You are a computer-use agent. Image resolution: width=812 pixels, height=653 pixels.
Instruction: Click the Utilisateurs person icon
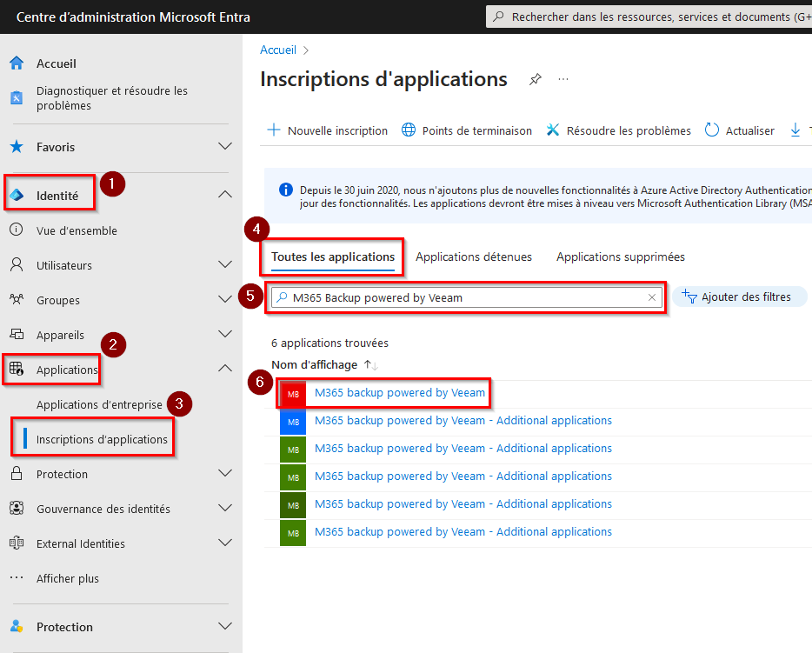[x=17, y=264]
